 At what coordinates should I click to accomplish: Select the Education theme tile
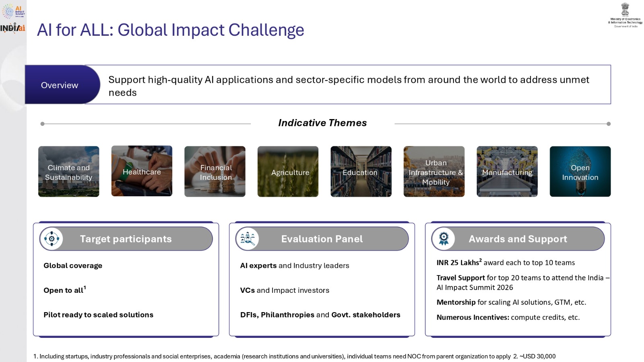[361, 171]
